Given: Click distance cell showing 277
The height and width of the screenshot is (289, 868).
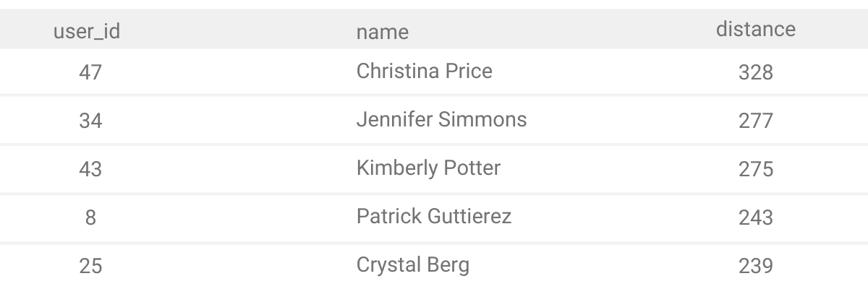Looking at the screenshot, I should tap(756, 121).
